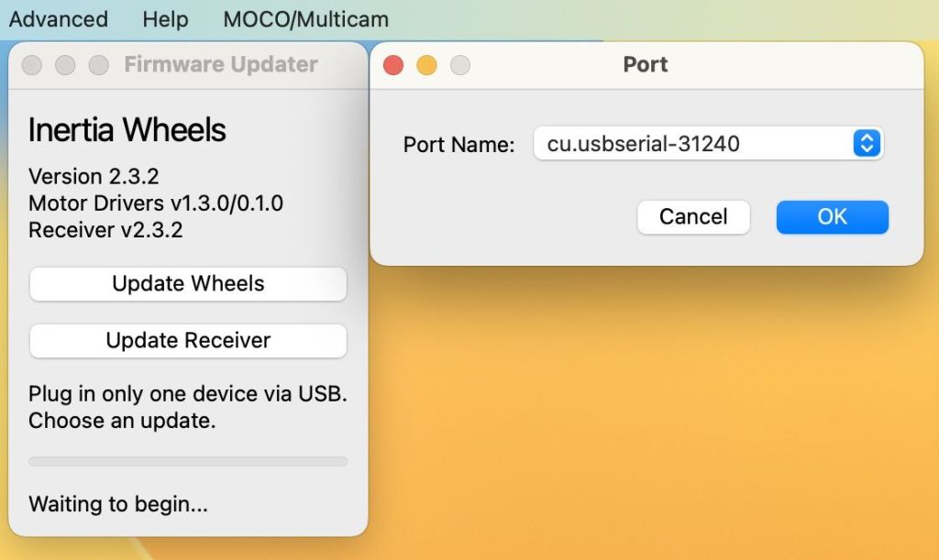Click 'Plug in only one device via USB.' text

point(187,394)
